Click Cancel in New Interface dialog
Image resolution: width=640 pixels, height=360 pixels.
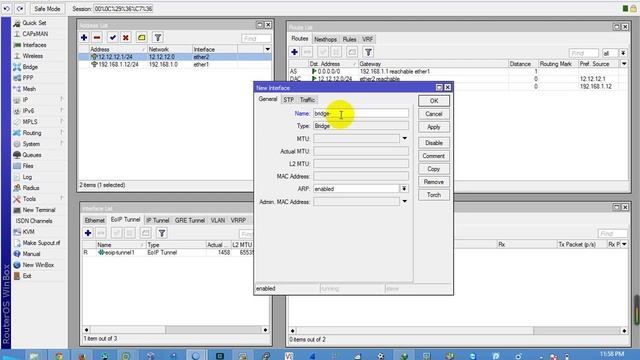[x=434, y=114]
